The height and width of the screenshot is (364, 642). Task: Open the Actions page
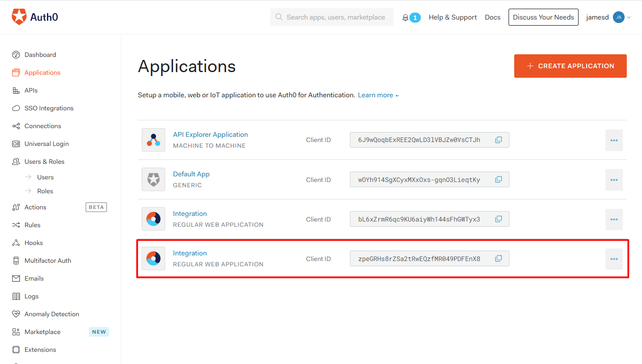35,207
